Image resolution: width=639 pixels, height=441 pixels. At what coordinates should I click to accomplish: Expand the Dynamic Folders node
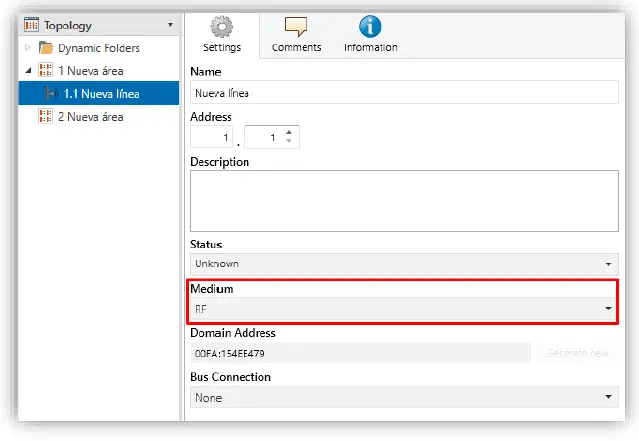coord(28,48)
